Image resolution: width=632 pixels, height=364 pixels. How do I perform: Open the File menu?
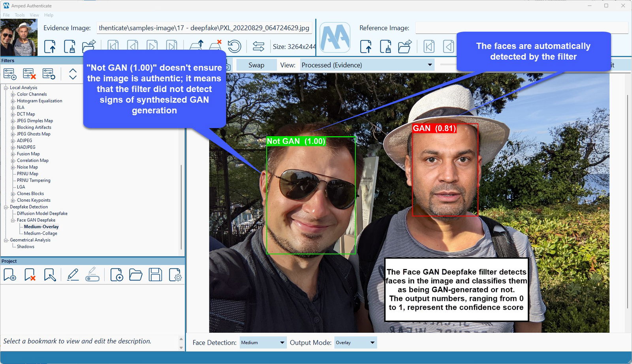coord(6,15)
